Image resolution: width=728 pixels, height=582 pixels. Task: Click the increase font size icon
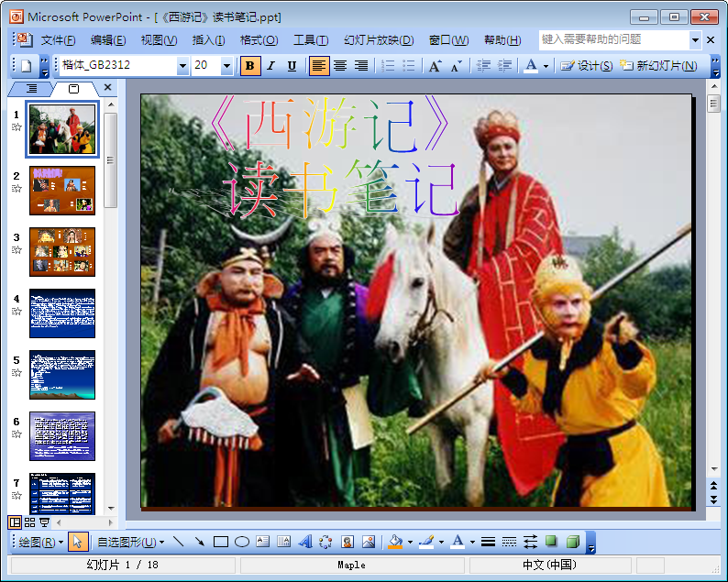(435, 66)
